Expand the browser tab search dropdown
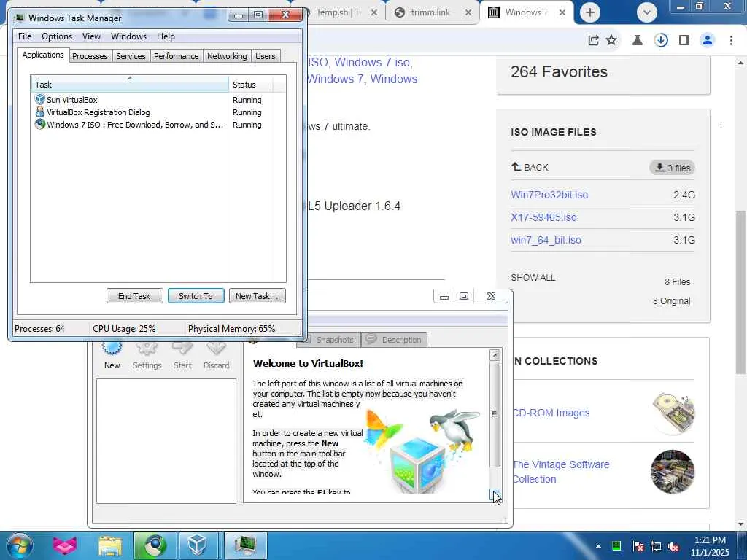The width and height of the screenshot is (747, 560). (x=647, y=12)
